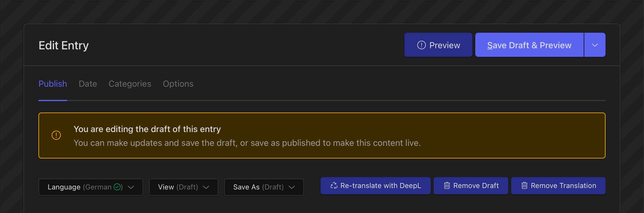Expand the save options chevron beside Save Draft

pyautogui.click(x=595, y=45)
